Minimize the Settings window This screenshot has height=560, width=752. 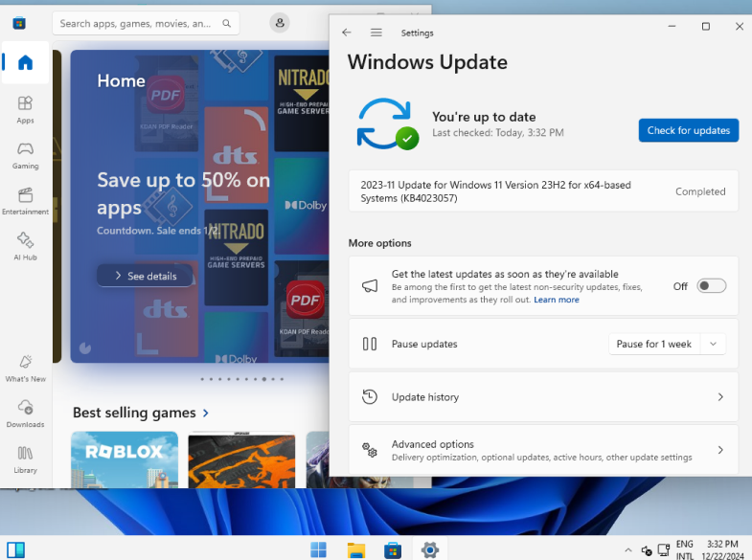pyautogui.click(x=672, y=27)
